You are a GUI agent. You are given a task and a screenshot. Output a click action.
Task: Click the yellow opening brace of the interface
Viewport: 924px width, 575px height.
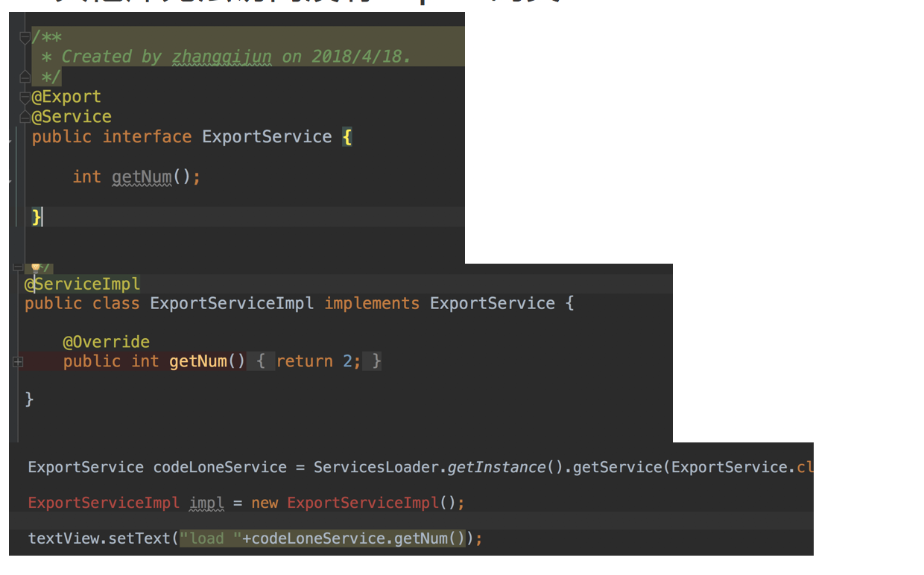pyautogui.click(x=346, y=137)
